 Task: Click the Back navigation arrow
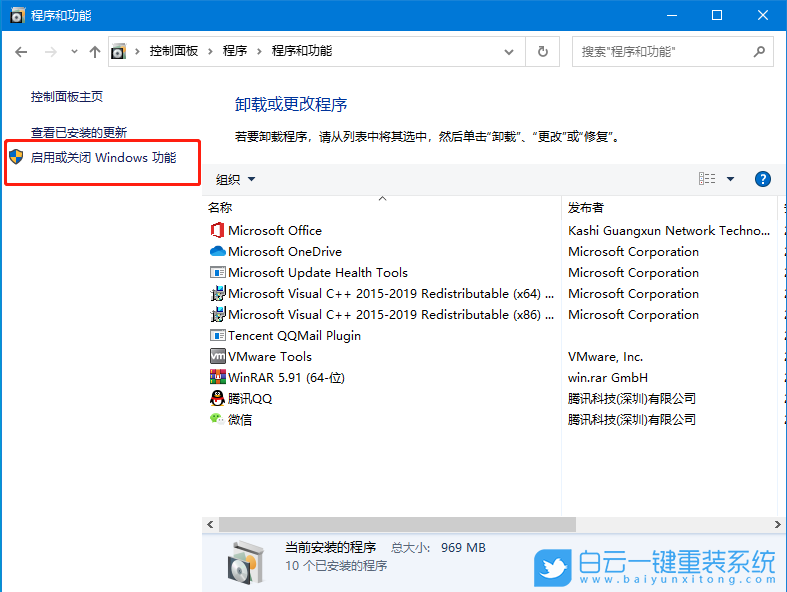21,52
